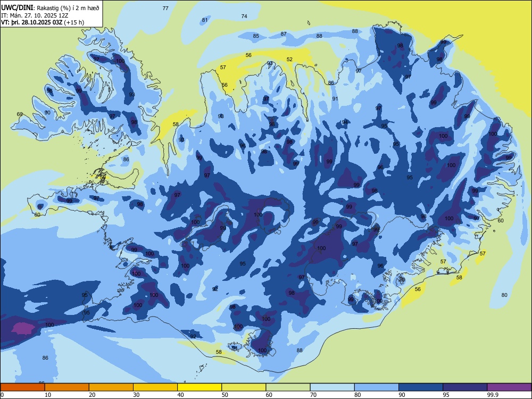Select the light blue 80–90 legend swatch
532x399 pixels.
(x=377, y=387)
